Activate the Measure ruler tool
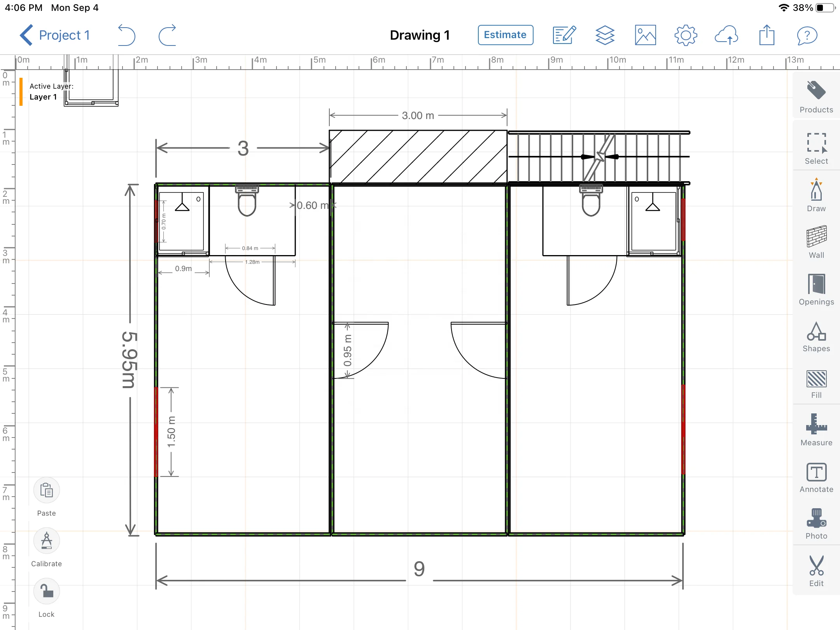This screenshot has height=630, width=840. tap(816, 429)
